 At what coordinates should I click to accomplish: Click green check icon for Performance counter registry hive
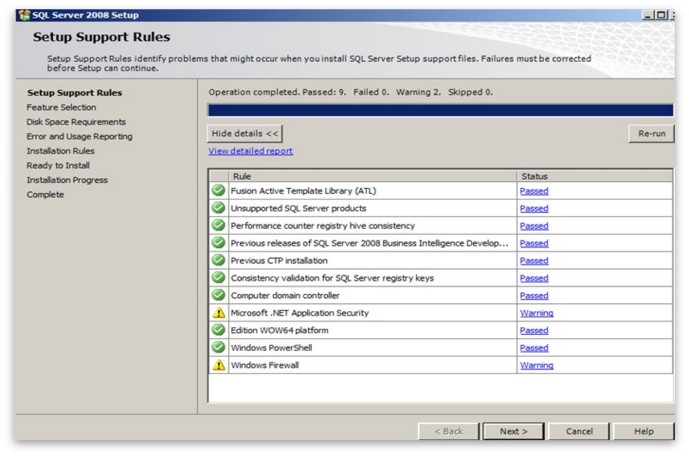(218, 225)
